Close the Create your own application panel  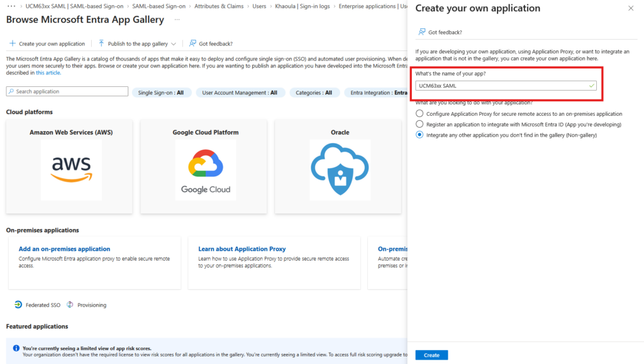[x=631, y=8]
